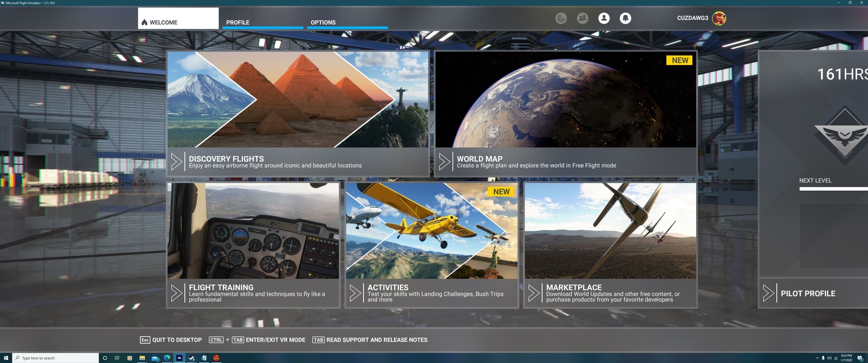Switch to Steam on the taskbar
Screen dimensions: 868x363
[192, 358]
